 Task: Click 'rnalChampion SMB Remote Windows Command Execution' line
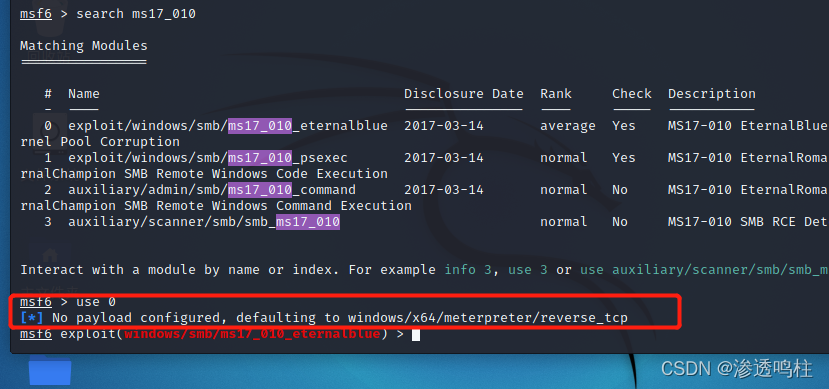[x=216, y=206]
